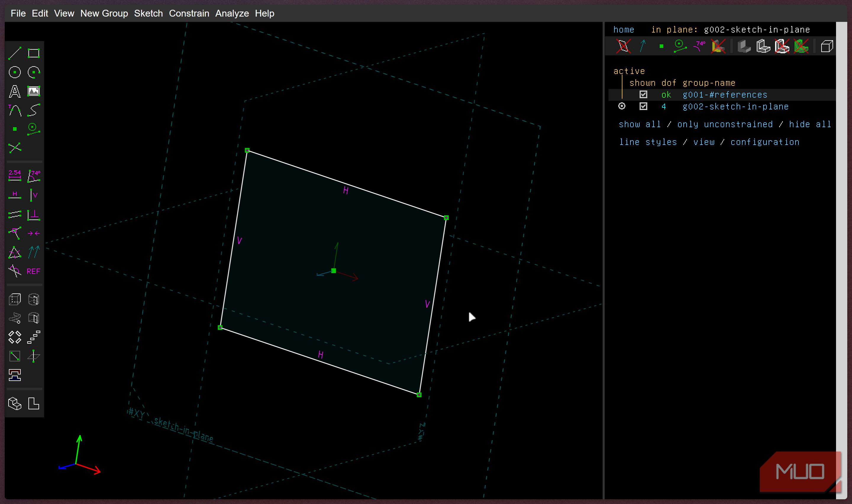Open the Sketch menu

click(149, 14)
